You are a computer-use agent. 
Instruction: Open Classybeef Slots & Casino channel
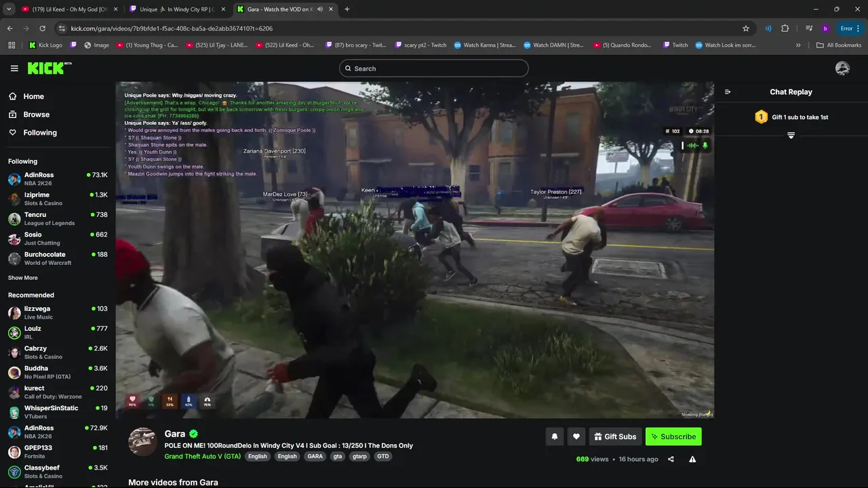point(58,472)
